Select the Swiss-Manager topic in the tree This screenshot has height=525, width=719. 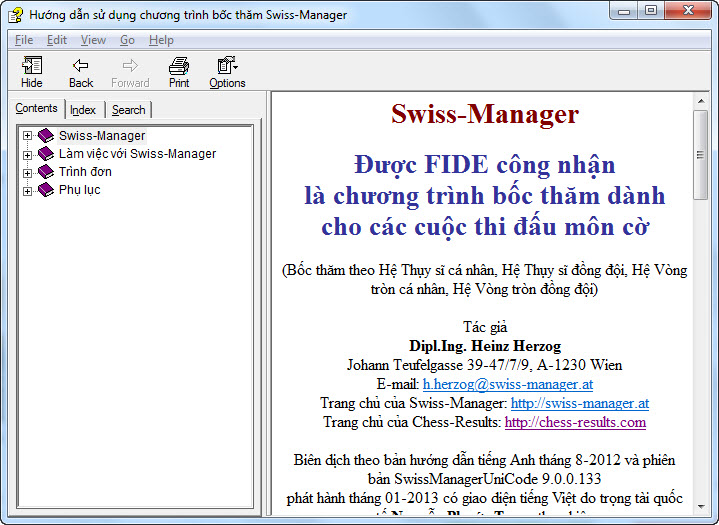pyautogui.click(x=102, y=136)
